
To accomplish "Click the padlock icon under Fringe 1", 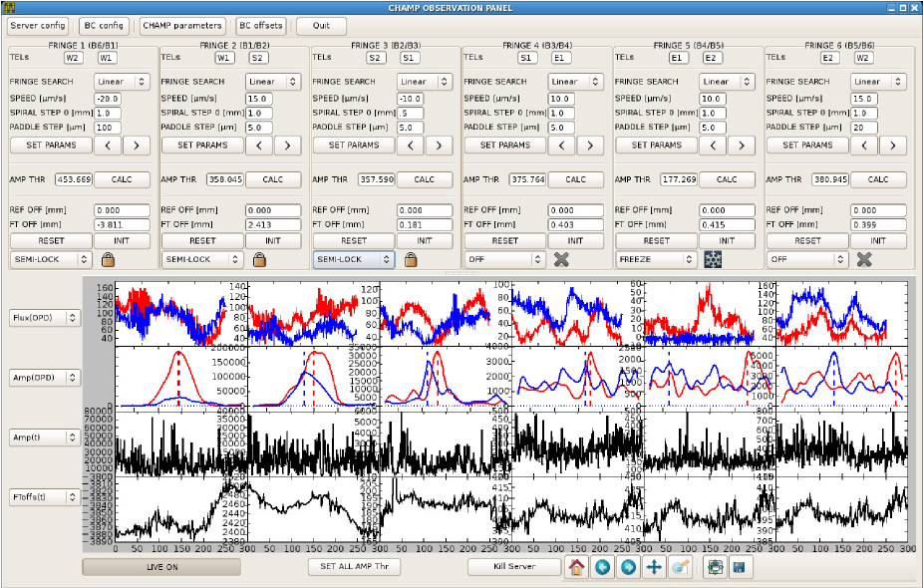I will (x=108, y=259).
